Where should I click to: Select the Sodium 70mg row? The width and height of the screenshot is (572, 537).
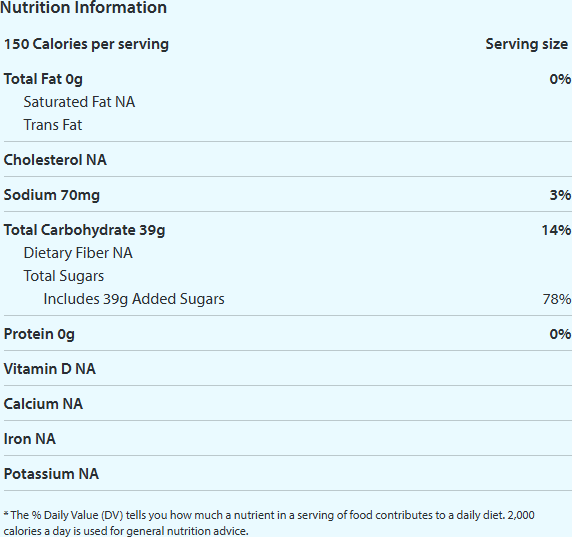tap(287, 195)
